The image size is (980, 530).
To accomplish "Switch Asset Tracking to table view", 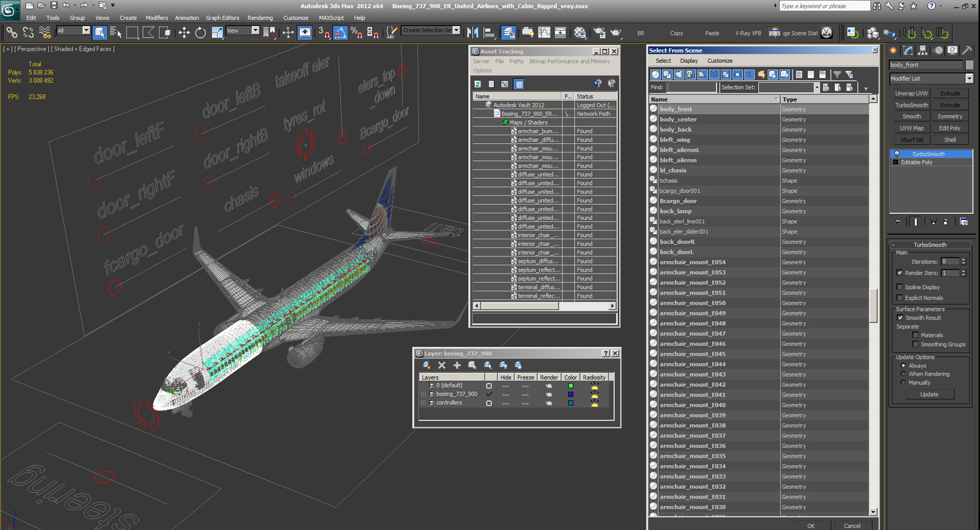I will pos(519,84).
